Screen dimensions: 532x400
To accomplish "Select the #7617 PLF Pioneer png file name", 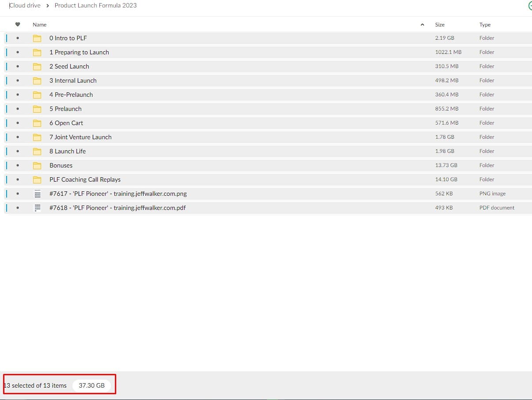I will pos(118,194).
